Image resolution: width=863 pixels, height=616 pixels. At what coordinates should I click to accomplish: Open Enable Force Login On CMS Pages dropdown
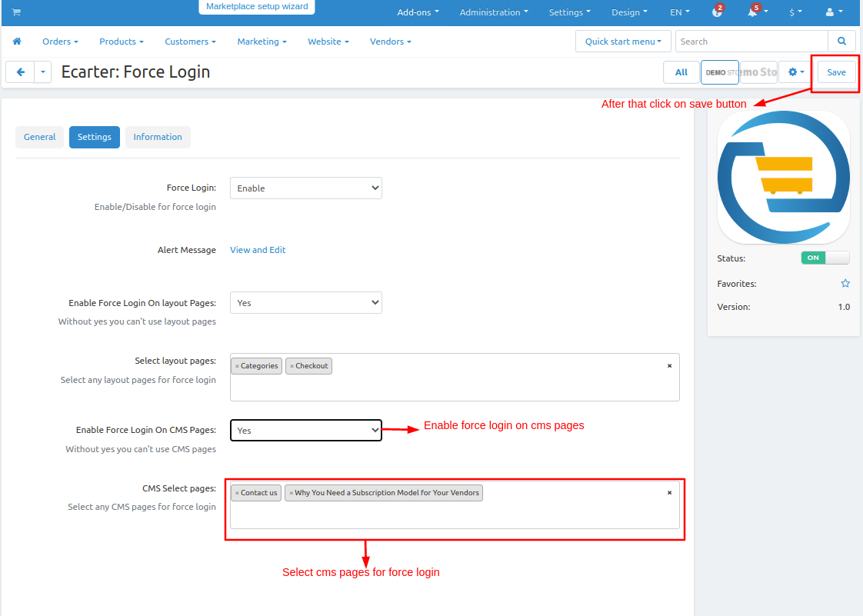pos(306,431)
